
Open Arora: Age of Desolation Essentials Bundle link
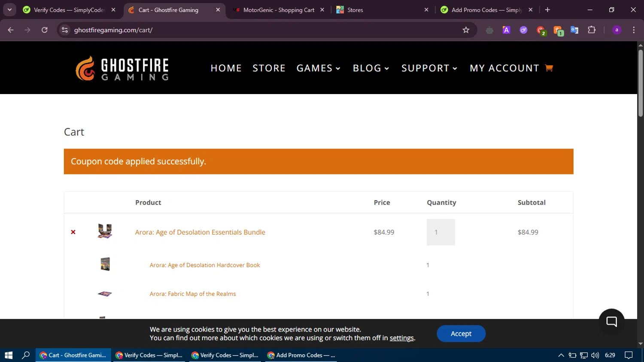pos(200,232)
